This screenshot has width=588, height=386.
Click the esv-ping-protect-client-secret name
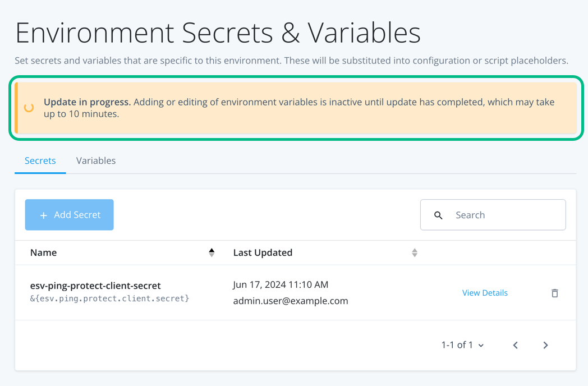pos(95,286)
